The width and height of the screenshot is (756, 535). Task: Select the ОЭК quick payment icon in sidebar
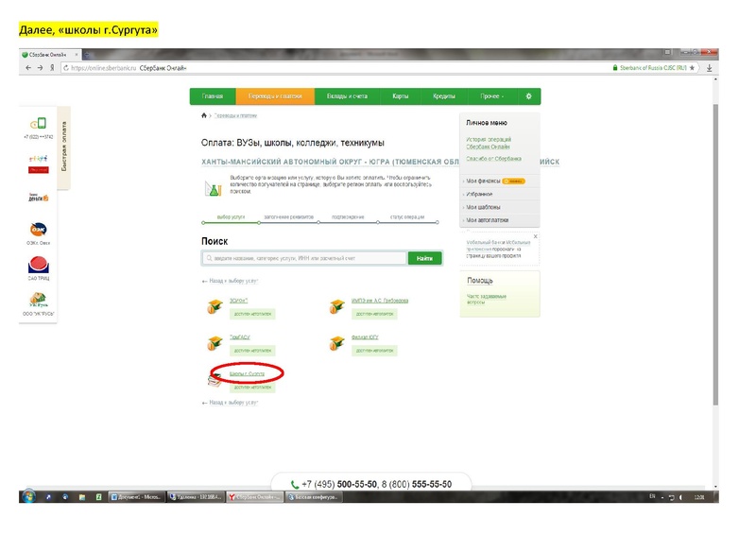38,230
